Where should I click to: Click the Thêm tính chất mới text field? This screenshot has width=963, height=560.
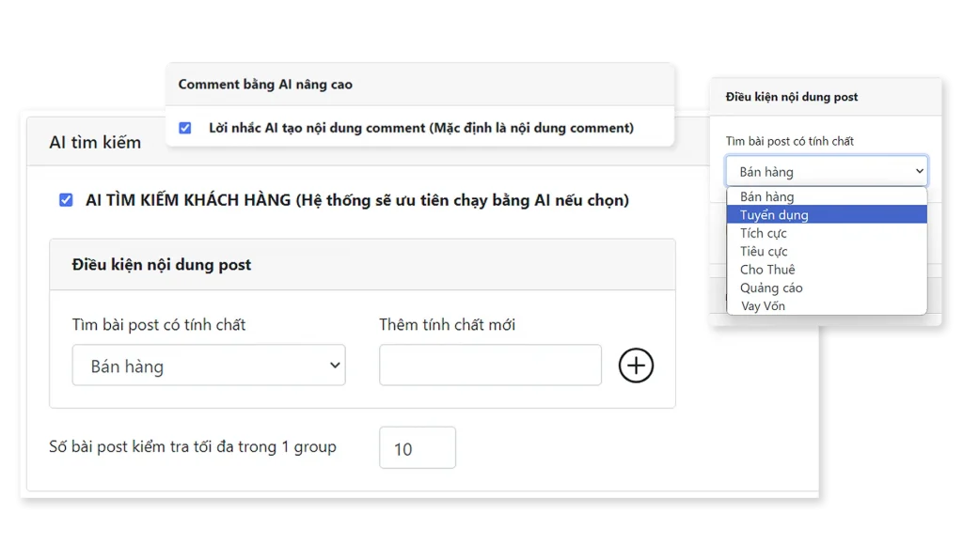pos(490,365)
